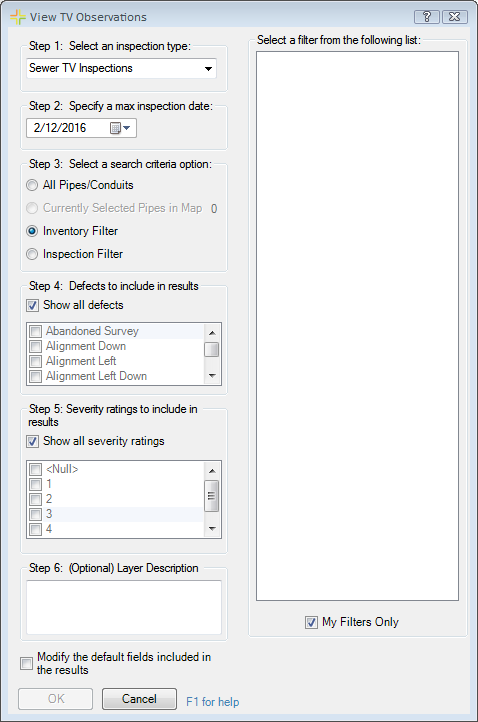Click the up arrow of the severity ratings scrollbar
Image resolution: width=478 pixels, height=722 pixels.
tap(212, 470)
